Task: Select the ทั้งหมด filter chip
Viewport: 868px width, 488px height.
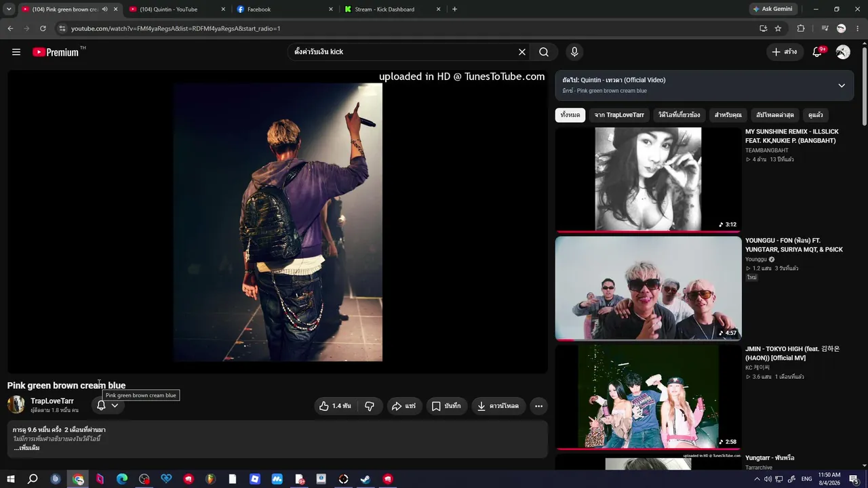Action: [x=570, y=115]
